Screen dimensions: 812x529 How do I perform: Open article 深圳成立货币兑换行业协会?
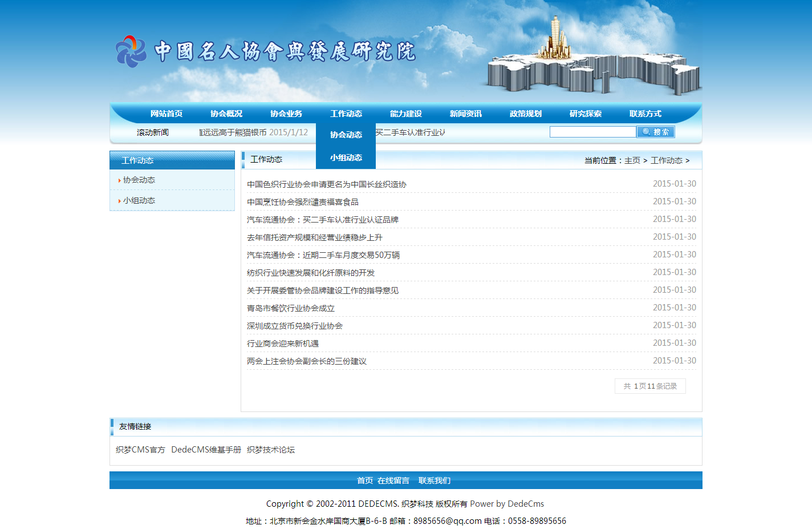295,326
